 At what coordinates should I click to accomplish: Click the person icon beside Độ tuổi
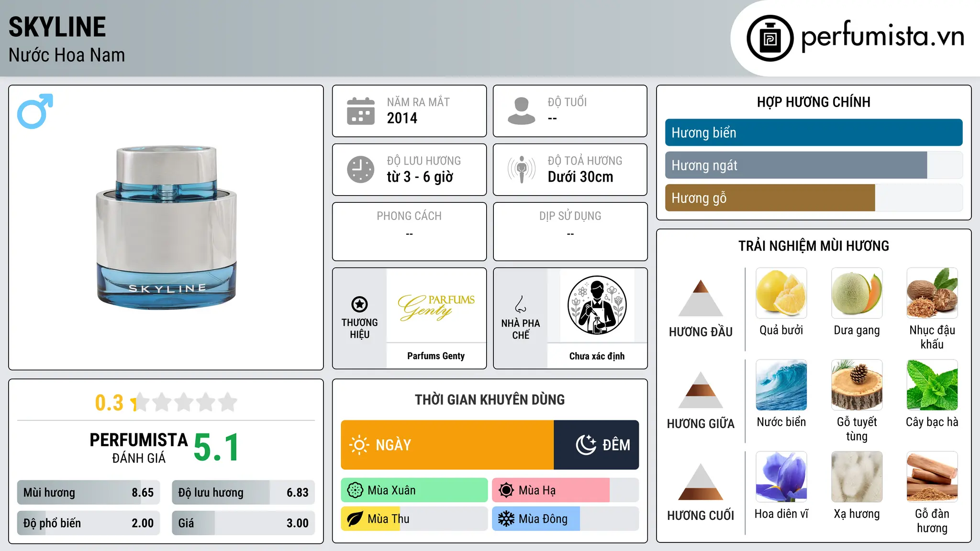point(521,111)
